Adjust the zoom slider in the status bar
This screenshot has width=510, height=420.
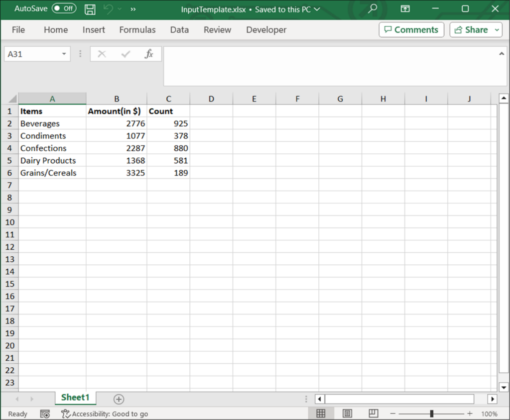[430, 413]
